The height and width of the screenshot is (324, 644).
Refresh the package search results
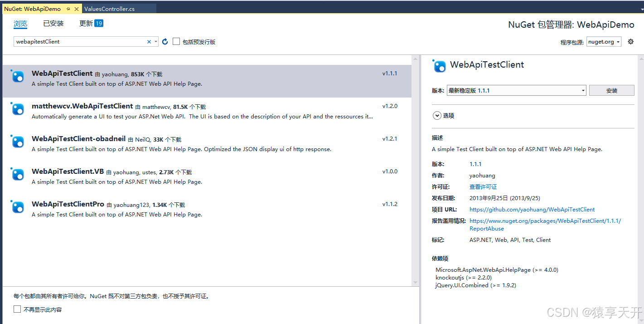tap(165, 41)
